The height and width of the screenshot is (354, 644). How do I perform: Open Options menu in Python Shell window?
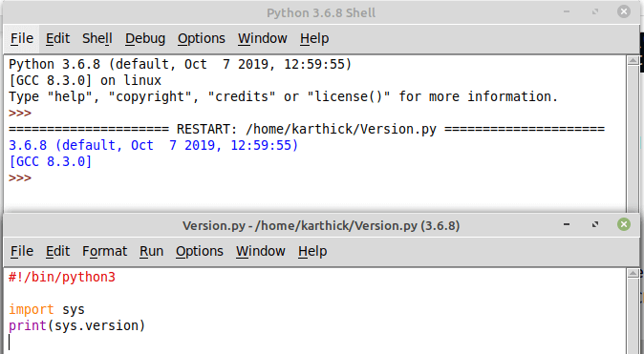202,38
